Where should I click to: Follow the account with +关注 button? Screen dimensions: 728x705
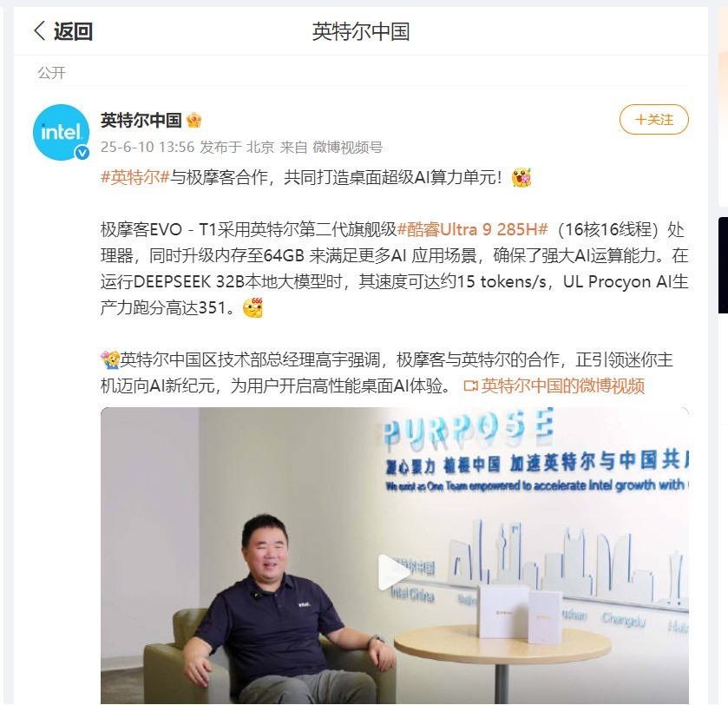653,119
